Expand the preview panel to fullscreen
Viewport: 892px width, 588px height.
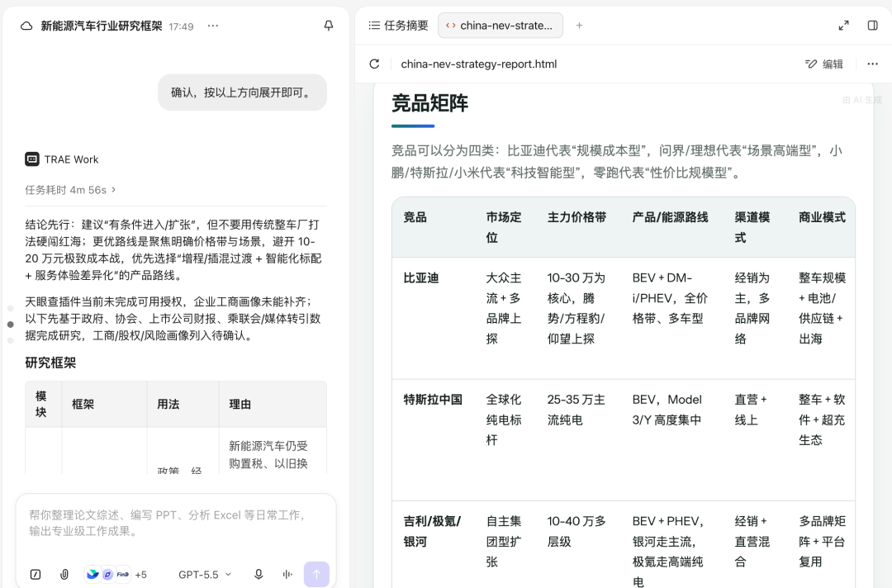click(x=843, y=26)
